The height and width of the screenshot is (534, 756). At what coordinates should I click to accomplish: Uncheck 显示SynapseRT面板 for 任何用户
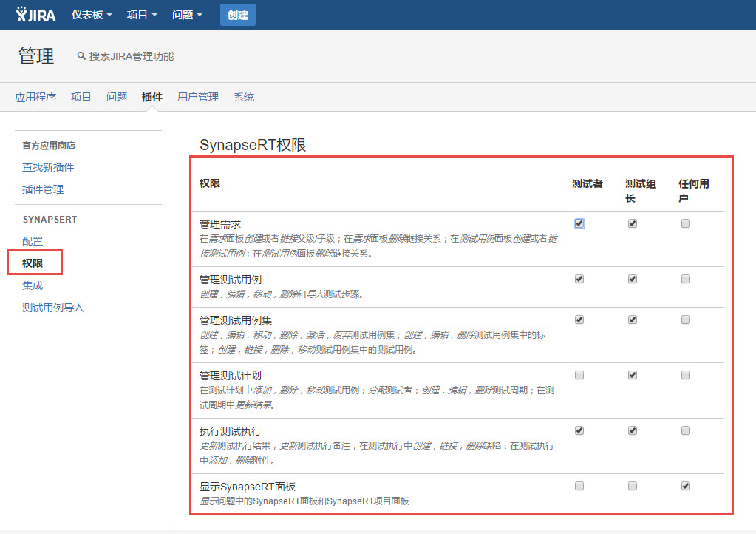click(686, 486)
